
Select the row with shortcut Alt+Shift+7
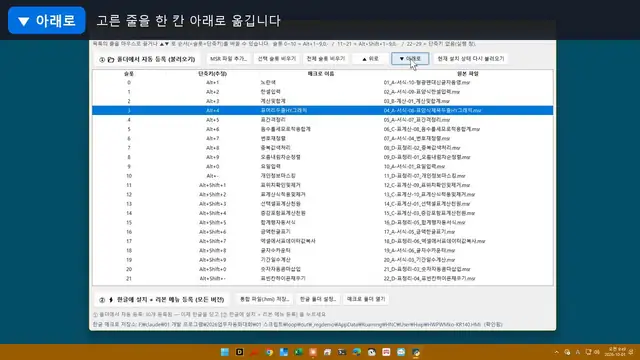322,241
